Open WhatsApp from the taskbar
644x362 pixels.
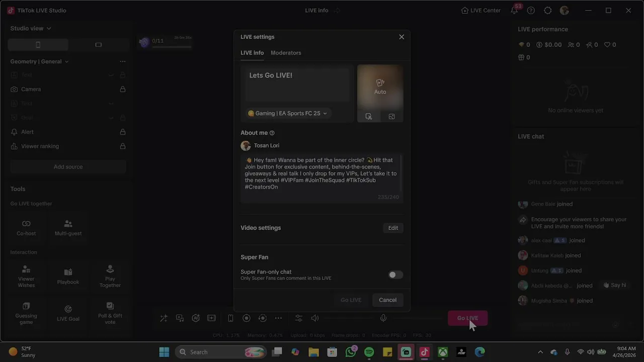[x=351, y=352]
